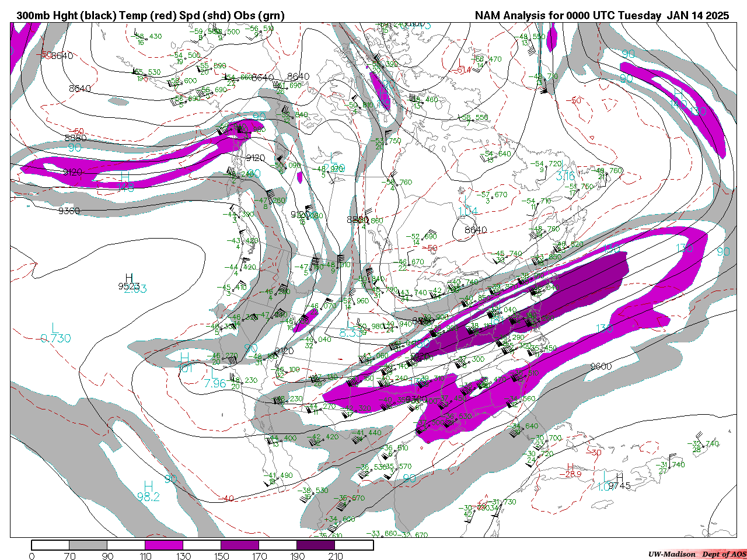
Task: Click the cyan L 0.730 low marker
Action: tap(55, 334)
